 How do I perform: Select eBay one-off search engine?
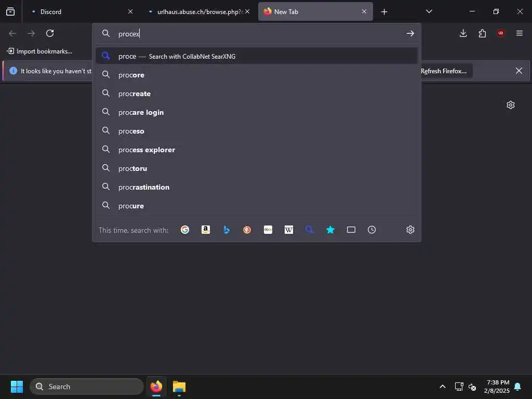(268, 230)
